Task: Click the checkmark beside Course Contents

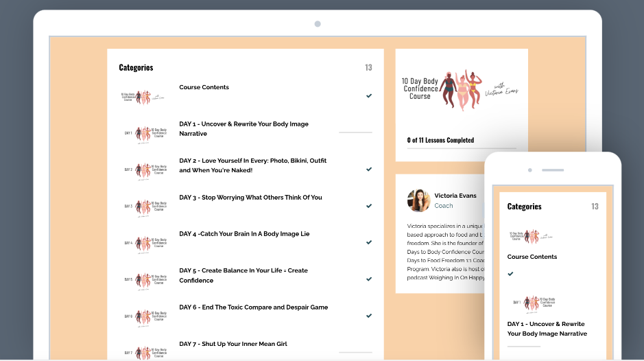Action: [x=369, y=96]
